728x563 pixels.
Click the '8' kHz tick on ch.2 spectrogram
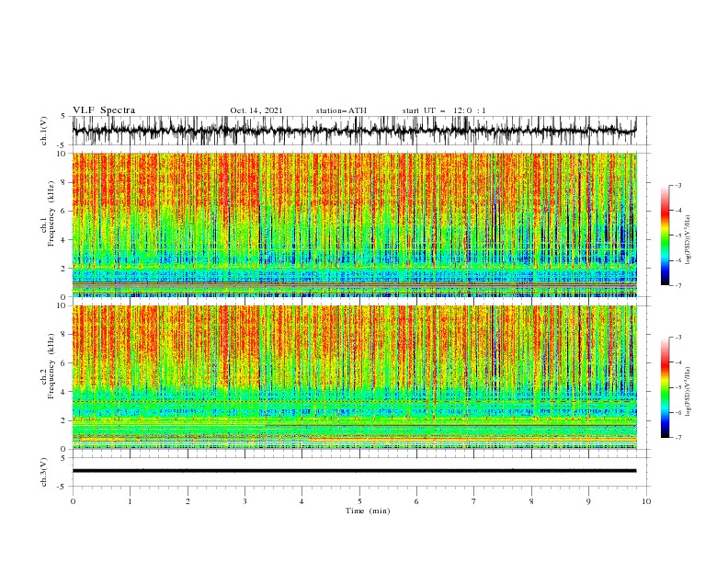tap(63, 335)
